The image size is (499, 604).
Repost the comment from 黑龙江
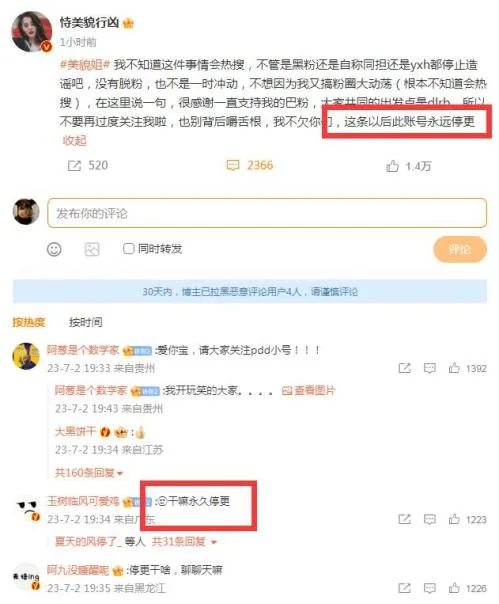[x=404, y=588]
